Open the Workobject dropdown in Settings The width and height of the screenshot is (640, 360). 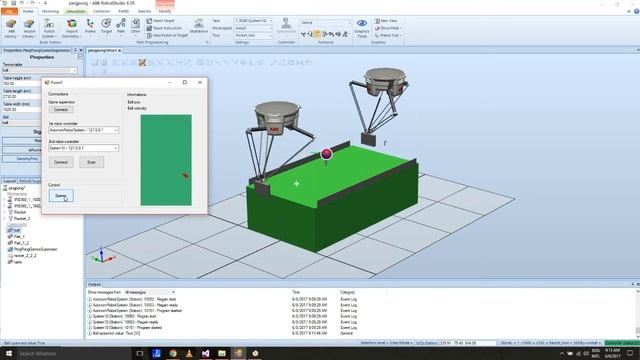click(253, 28)
